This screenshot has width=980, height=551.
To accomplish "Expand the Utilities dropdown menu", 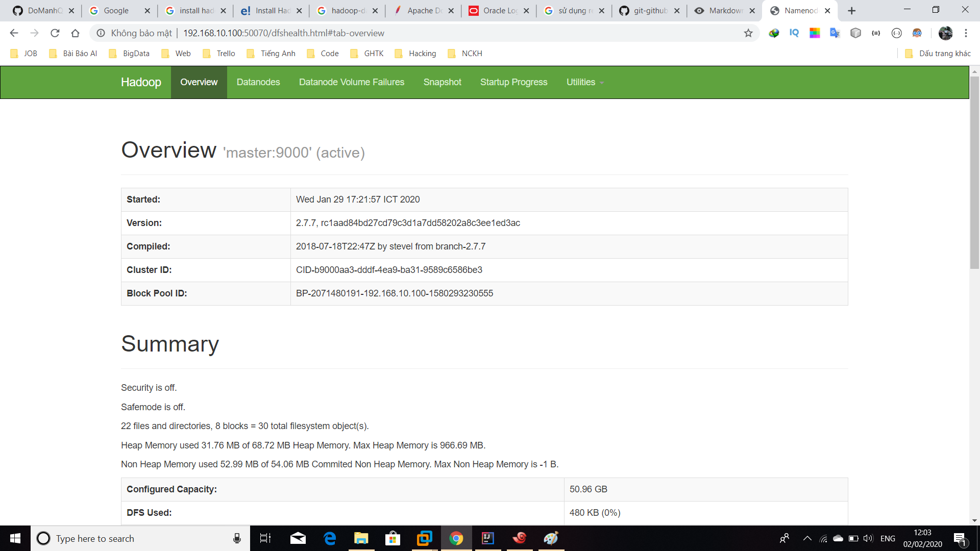I will pos(584,82).
